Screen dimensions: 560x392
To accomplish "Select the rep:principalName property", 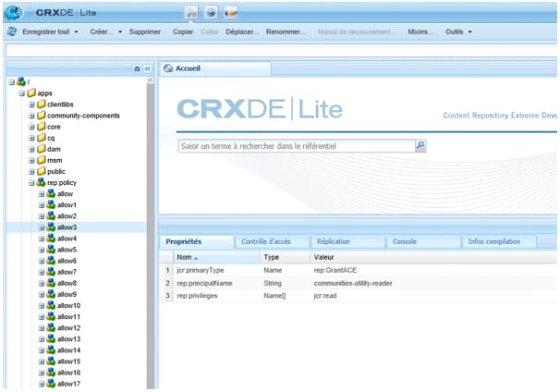I will click(204, 283).
